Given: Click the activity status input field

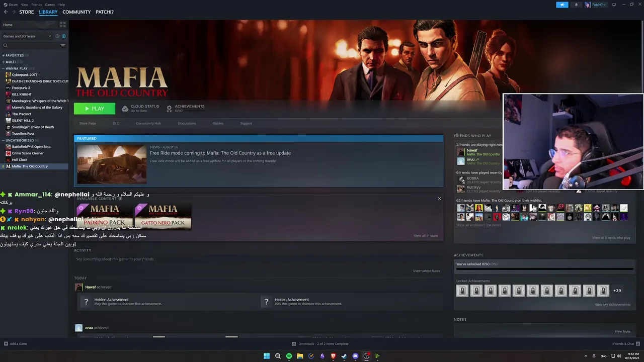Looking at the screenshot, I should click(x=259, y=259).
